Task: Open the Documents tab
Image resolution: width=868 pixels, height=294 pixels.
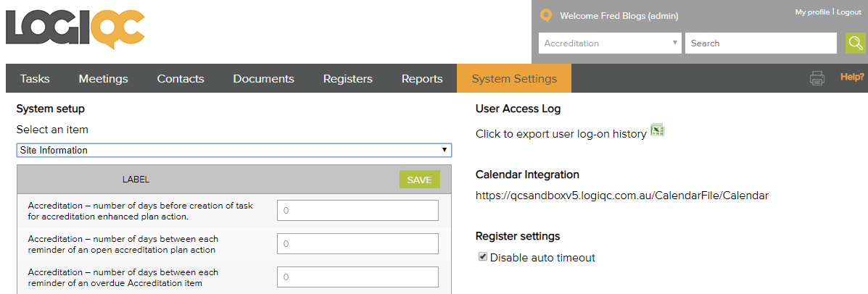Action: pyautogui.click(x=263, y=79)
